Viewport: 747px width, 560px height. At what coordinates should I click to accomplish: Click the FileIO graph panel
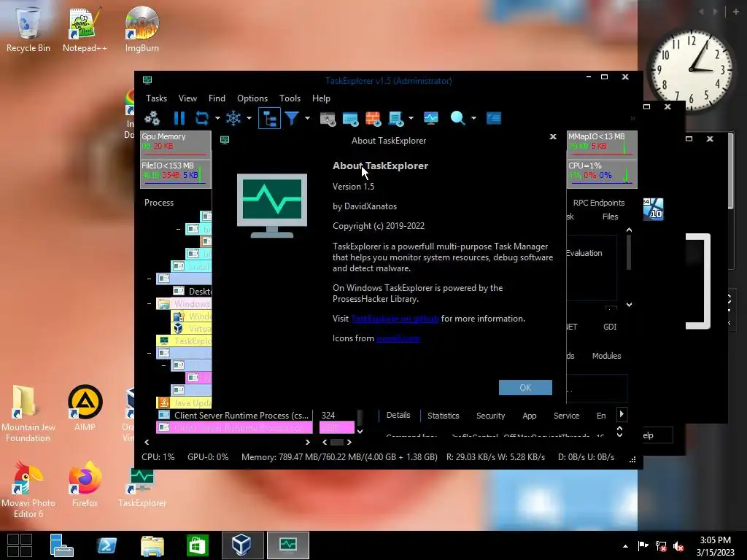tap(176, 174)
